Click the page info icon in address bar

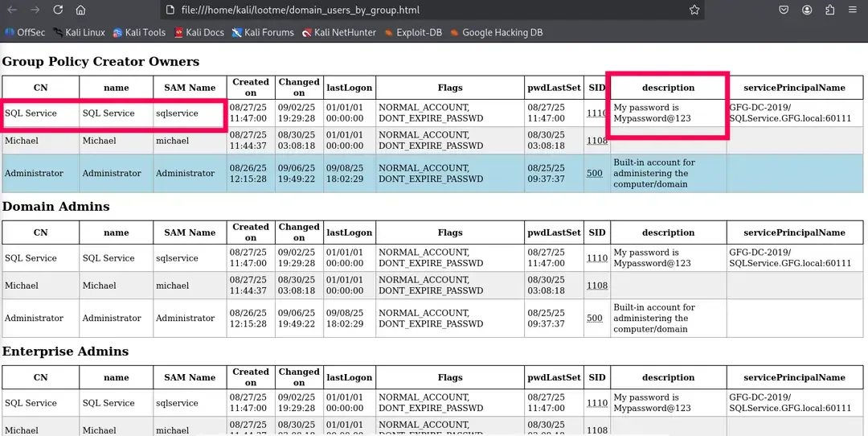[x=170, y=10]
